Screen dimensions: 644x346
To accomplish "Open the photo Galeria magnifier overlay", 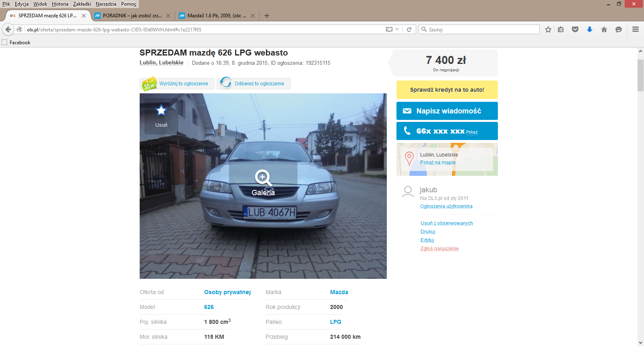I will (x=263, y=181).
